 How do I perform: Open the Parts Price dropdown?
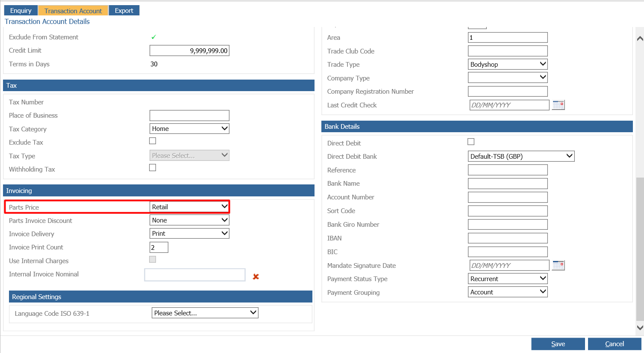[x=189, y=207]
